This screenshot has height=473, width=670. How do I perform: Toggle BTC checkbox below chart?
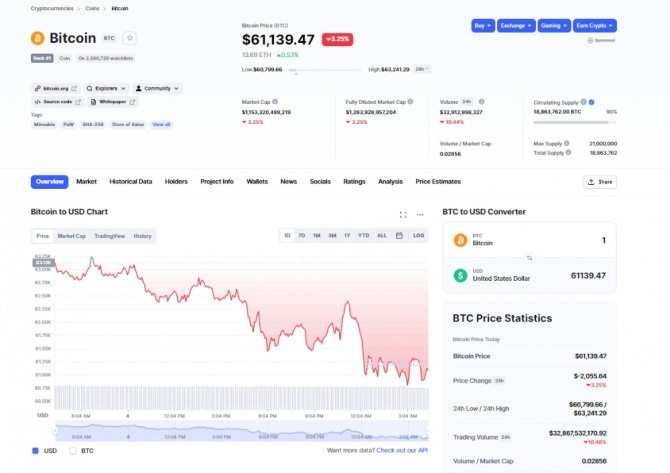point(73,451)
